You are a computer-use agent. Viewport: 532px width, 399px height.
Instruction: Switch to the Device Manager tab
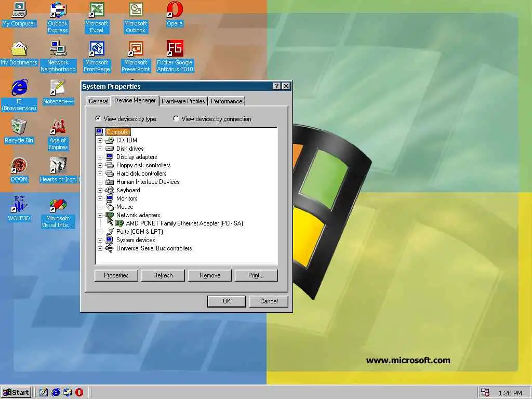pos(135,100)
